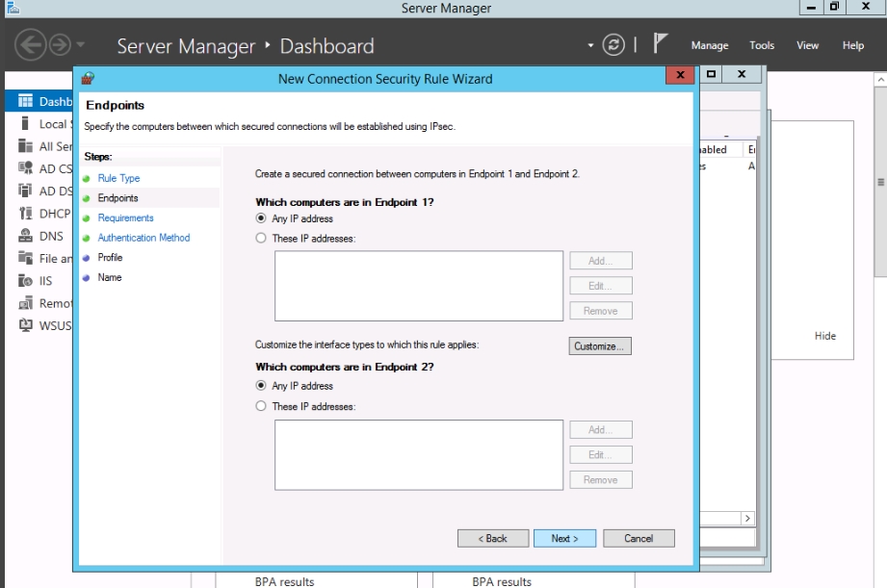Cancel the connection security rule wizard
The width and height of the screenshot is (887, 588).
639,538
